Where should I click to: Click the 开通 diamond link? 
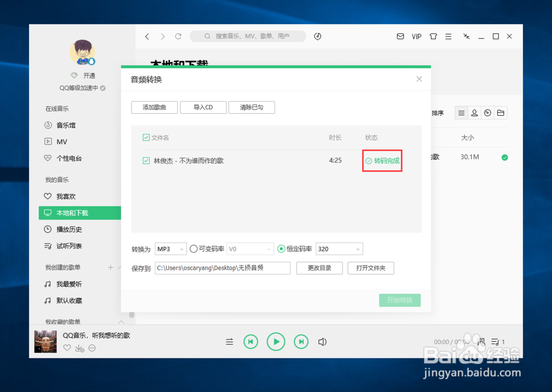(83, 76)
